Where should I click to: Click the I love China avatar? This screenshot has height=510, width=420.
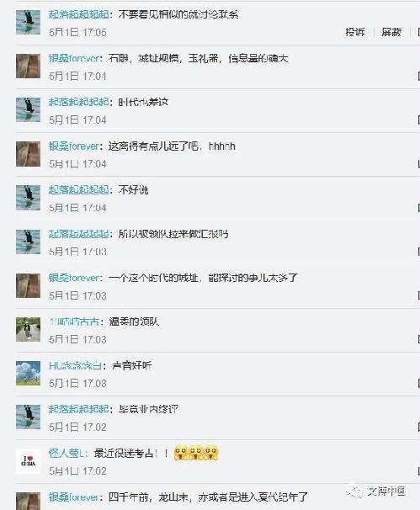[x=29, y=461]
